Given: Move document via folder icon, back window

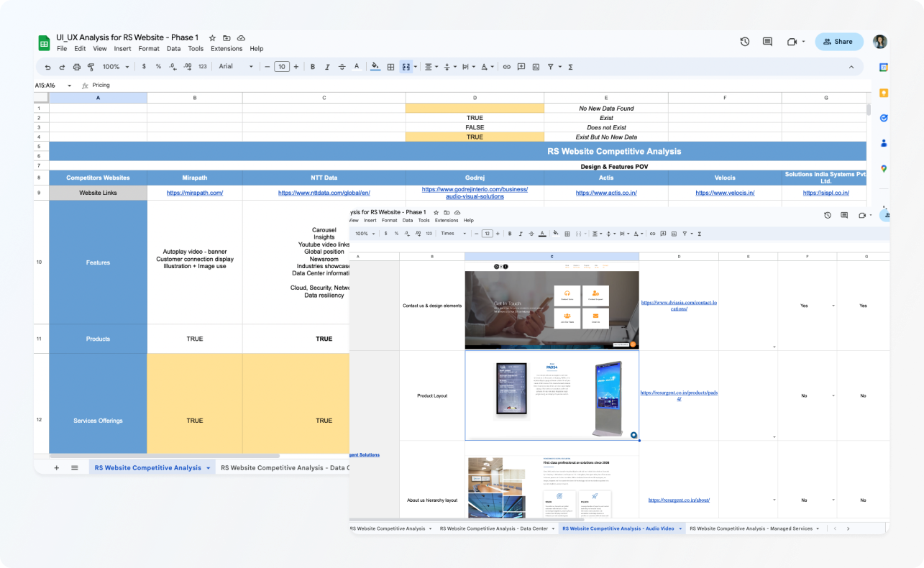Looking at the screenshot, I should [227, 38].
